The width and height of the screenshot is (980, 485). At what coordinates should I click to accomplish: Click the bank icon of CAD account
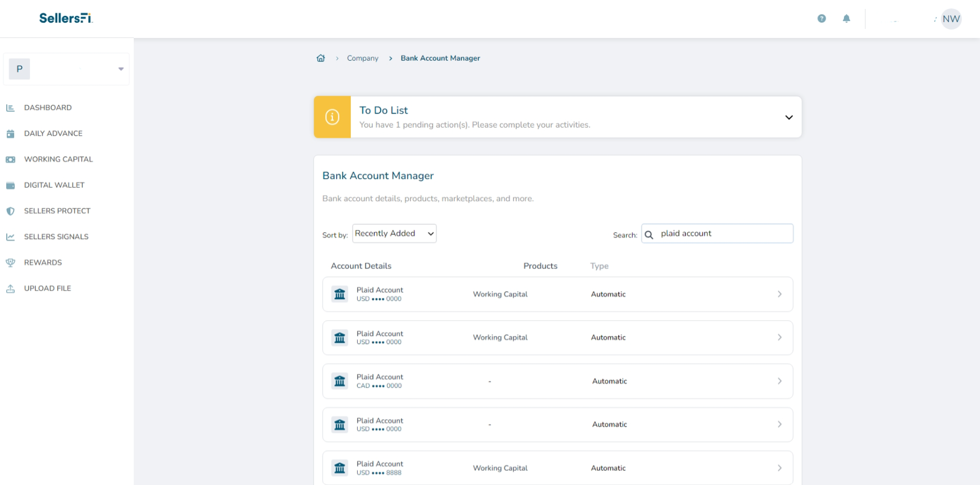(340, 381)
